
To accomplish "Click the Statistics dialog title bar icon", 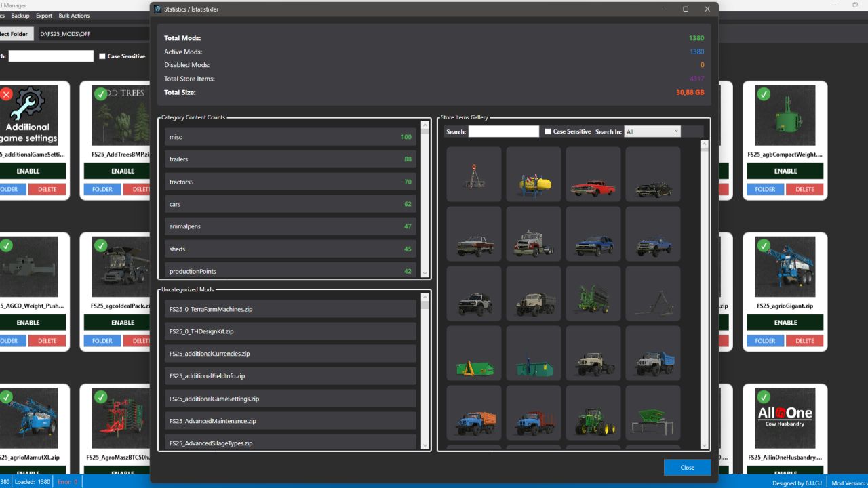I will tap(157, 9).
